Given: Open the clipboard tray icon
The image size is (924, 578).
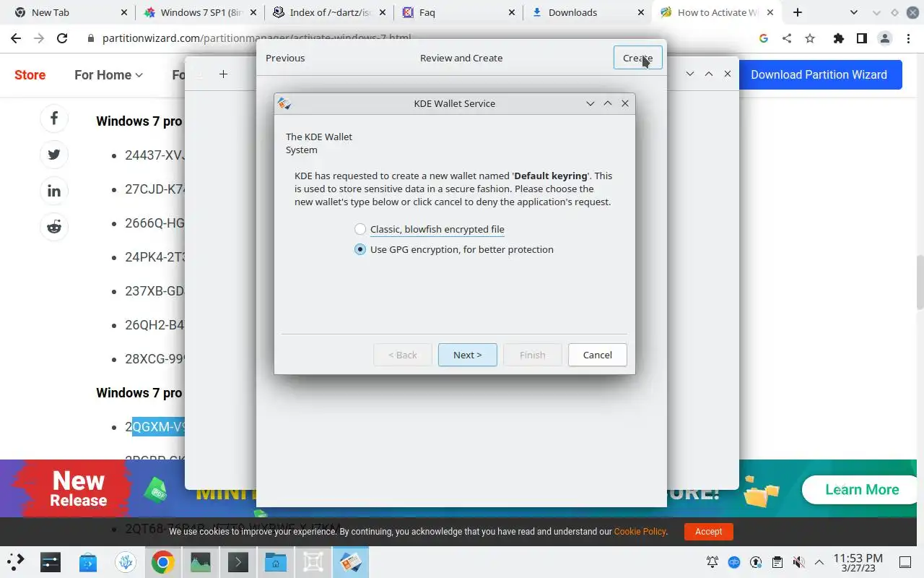Looking at the screenshot, I should (777, 562).
